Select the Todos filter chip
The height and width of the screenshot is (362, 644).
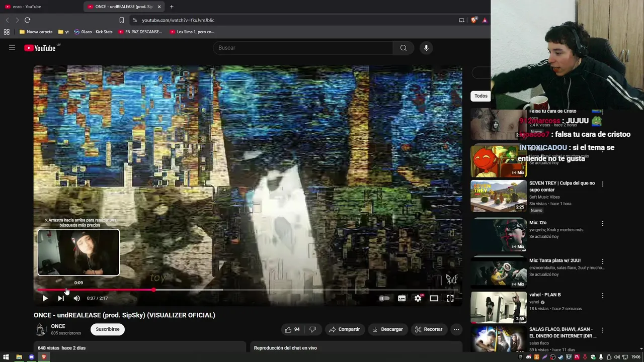coord(481,96)
